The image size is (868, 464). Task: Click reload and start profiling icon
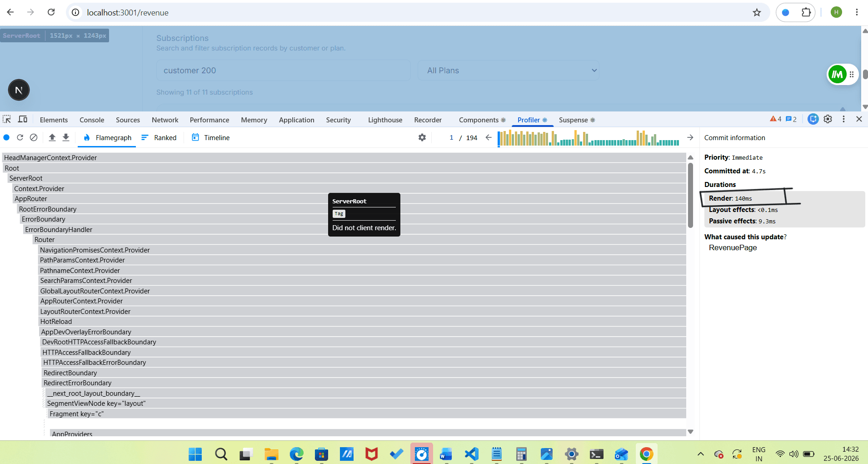pyautogui.click(x=20, y=137)
